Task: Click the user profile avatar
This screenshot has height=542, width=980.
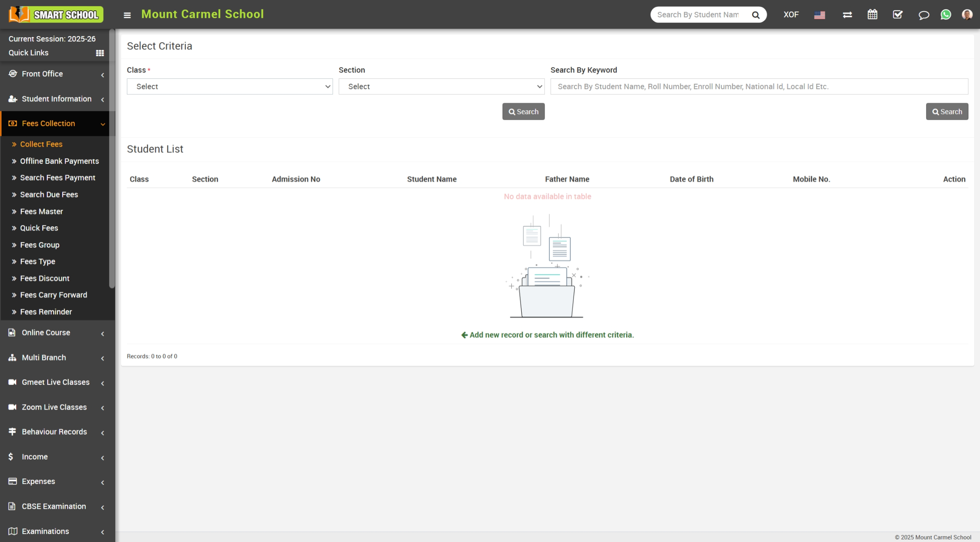Action: click(967, 15)
